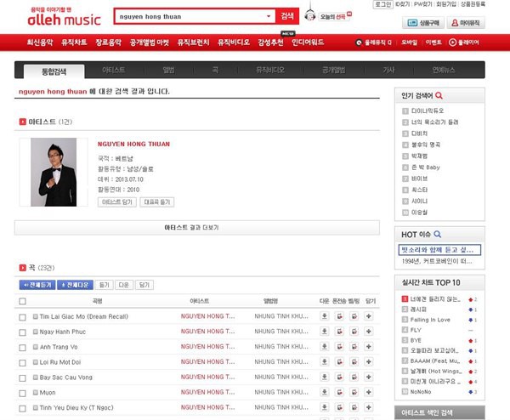The height and width of the screenshot is (420, 510).
Task: Open the search box dropdown arrow
Action: click(x=269, y=16)
